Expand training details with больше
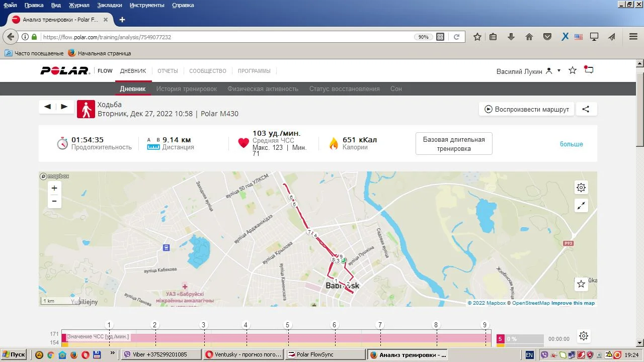This screenshot has width=644, height=362. click(x=571, y=144)
